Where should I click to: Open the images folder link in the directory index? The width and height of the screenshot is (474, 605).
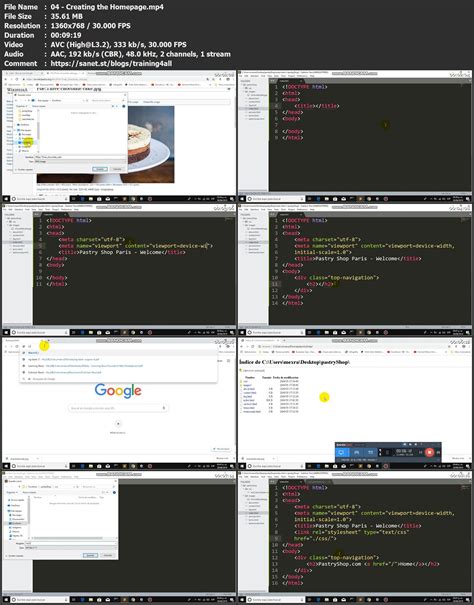click(x=247, y=385)
